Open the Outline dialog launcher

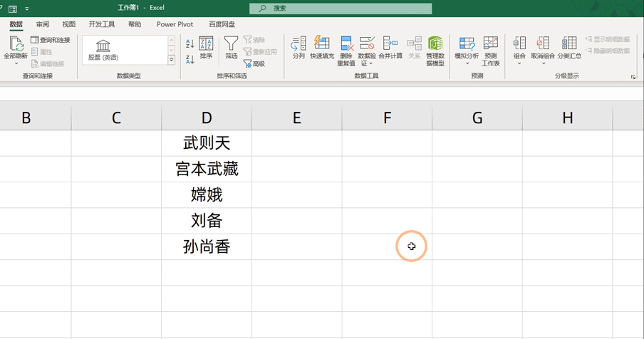pyautogui.click(x=633, y=77)
